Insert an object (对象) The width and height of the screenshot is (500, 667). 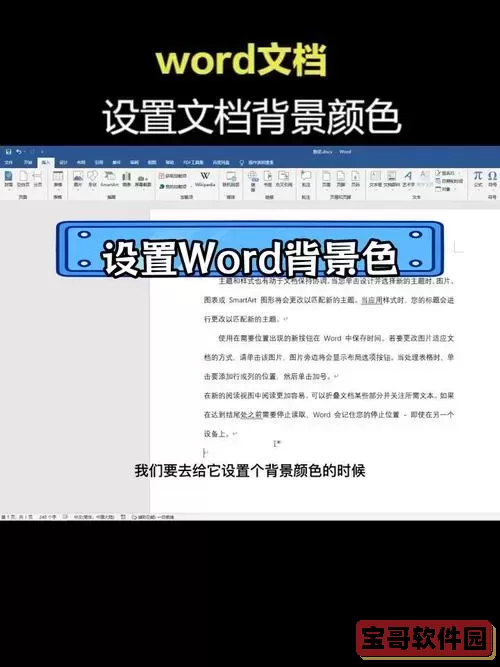point(444,189)
